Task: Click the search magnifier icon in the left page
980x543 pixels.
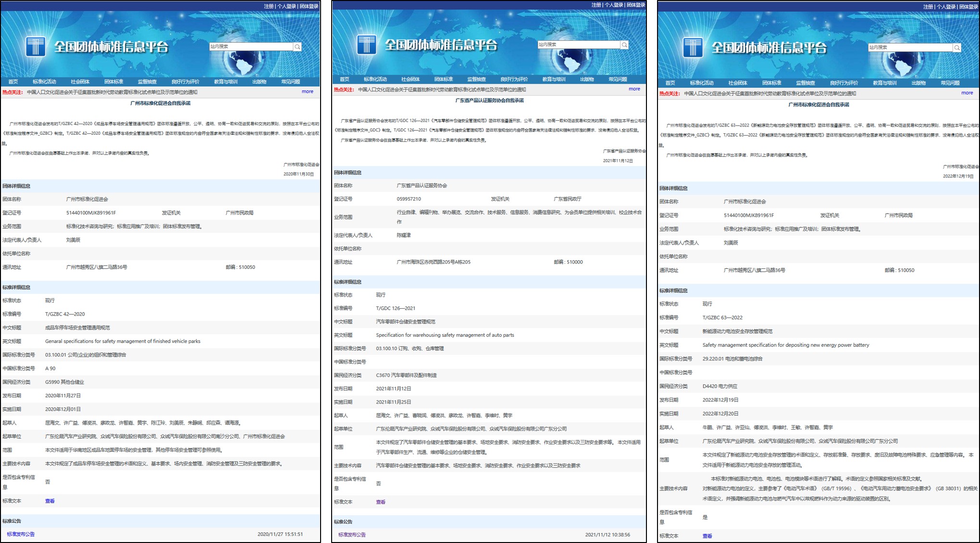Action: pos(298,47)
